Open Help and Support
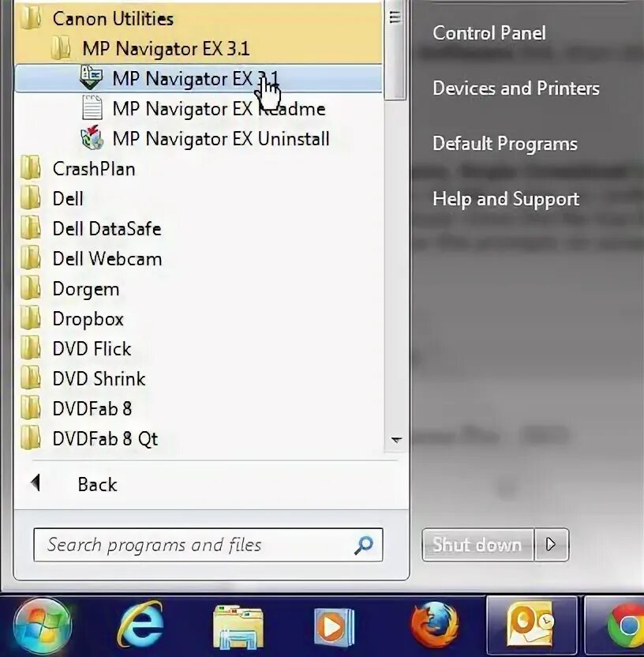 click(506, 199)
